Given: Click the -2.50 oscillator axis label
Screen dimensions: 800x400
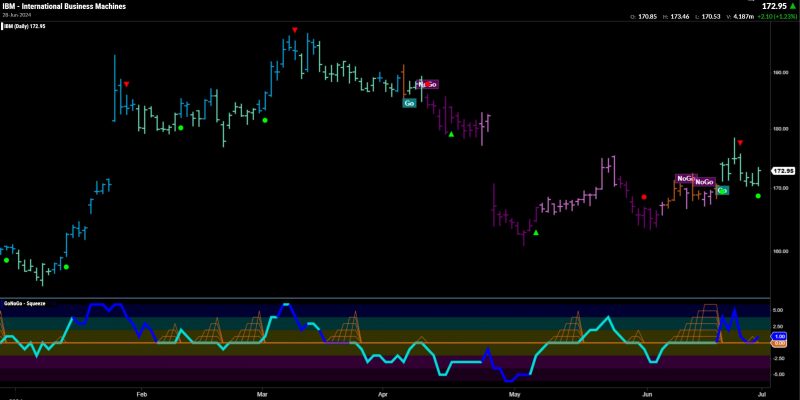Looking at the screenshot, I should [779, 358].
